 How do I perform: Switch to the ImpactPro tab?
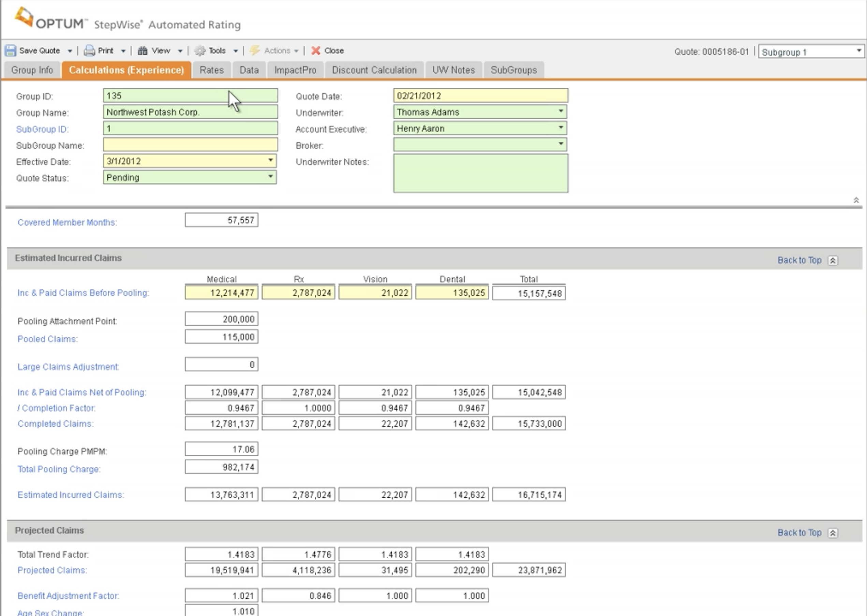[x=295, y=70]
